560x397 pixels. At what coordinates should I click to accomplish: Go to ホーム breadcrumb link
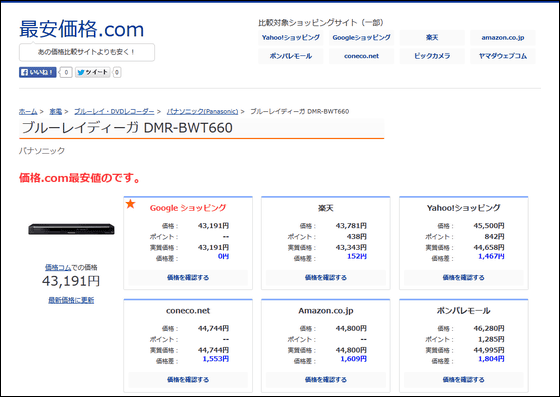28,111
